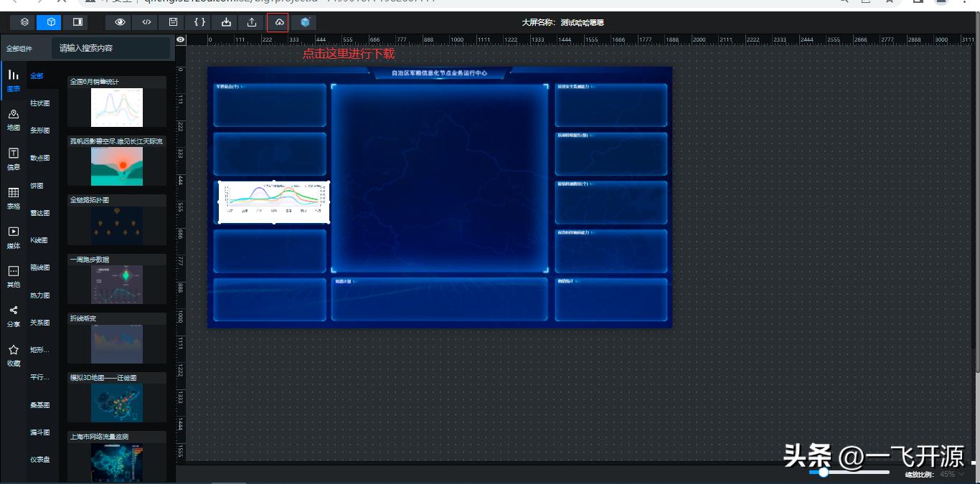Screen dimensions: 980x484
Task: Click the preview eye icon on the toolbar
Action: (121, 22)
